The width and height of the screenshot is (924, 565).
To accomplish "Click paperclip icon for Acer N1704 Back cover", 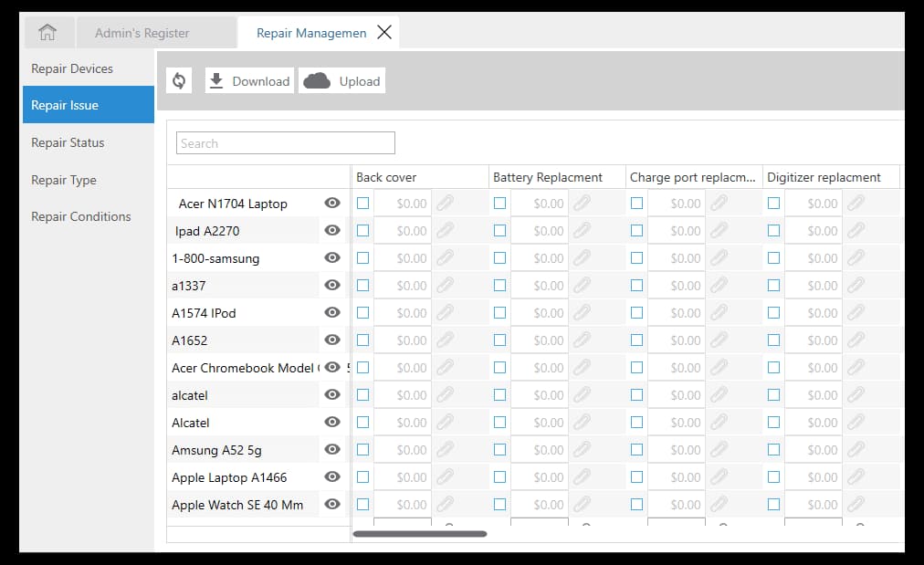I will point(445,204).
